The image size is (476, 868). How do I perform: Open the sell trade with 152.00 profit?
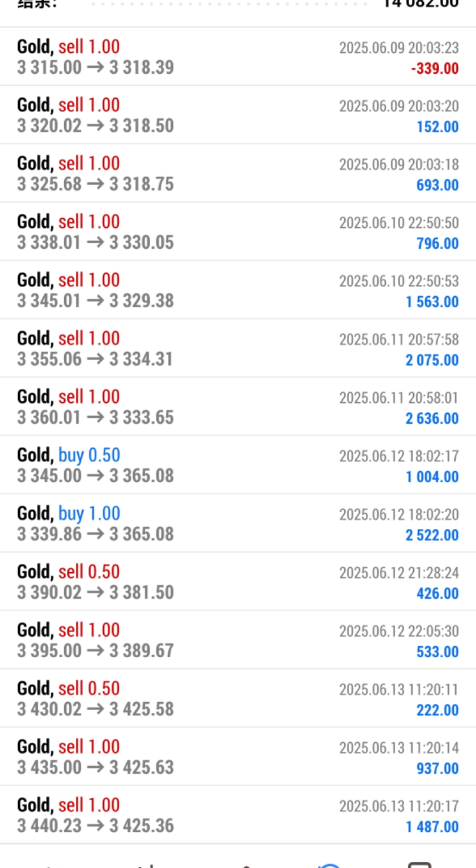tap(238, 115)
